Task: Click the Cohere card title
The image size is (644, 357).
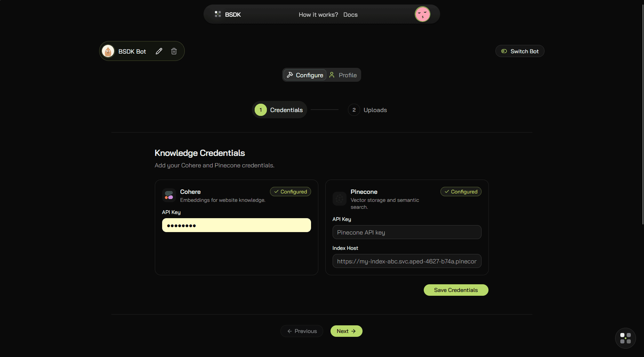Action: click(190, 192)
